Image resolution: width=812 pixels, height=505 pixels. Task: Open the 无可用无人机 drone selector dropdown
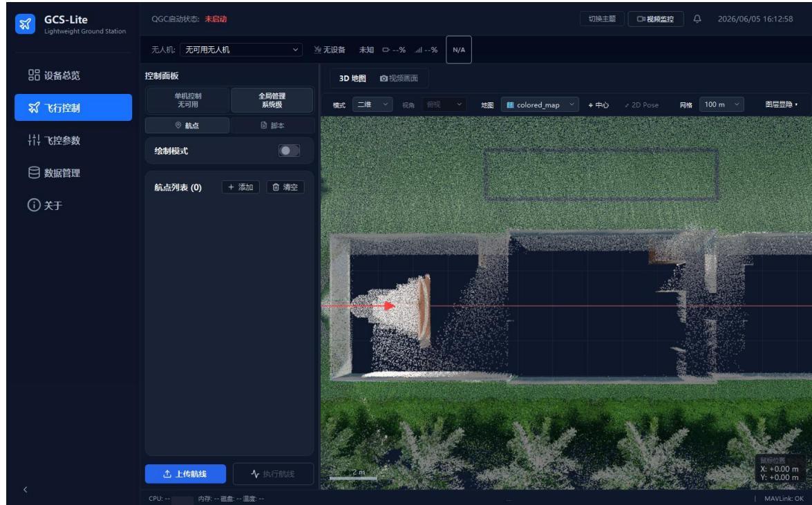(x=240, y=50)
